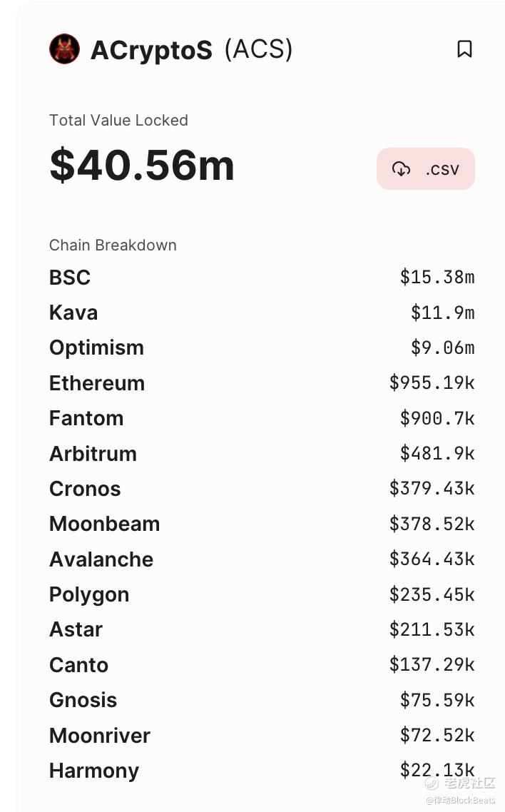Download the .csv data file
505x812 pixels.
(x=426, y=169)
